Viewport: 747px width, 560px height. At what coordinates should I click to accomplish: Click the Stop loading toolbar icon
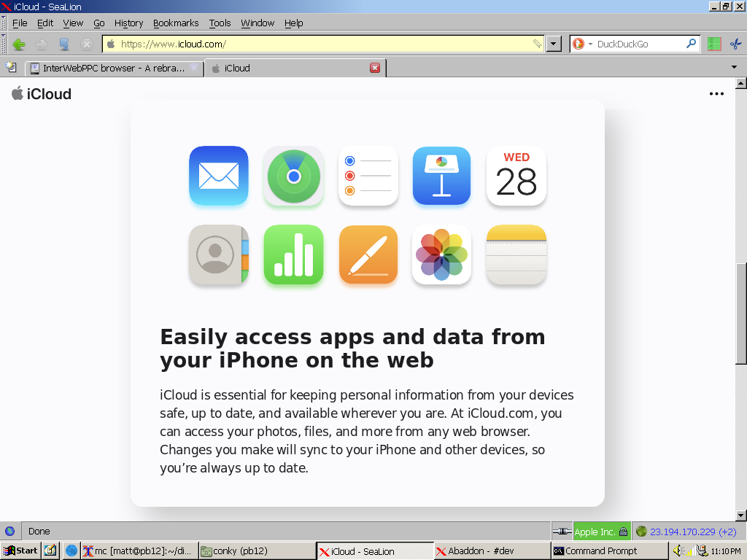(86, 44)
